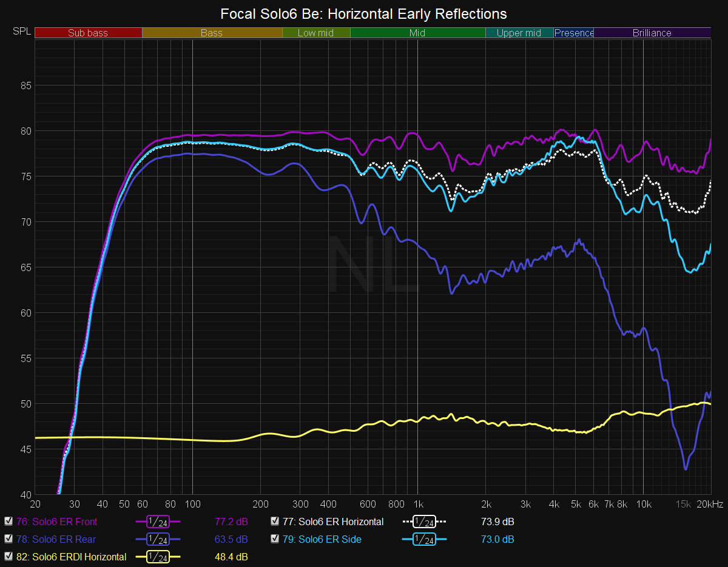Screen dimensions: 728x567
Task: Click the 78: Solo6 ER Rear label
Action: [56, 539]
